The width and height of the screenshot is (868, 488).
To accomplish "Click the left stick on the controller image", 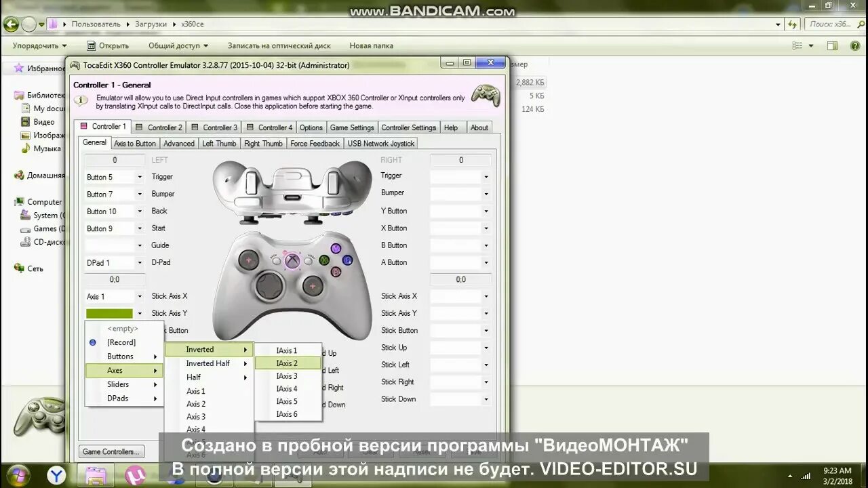I will [x=249, y=259].
